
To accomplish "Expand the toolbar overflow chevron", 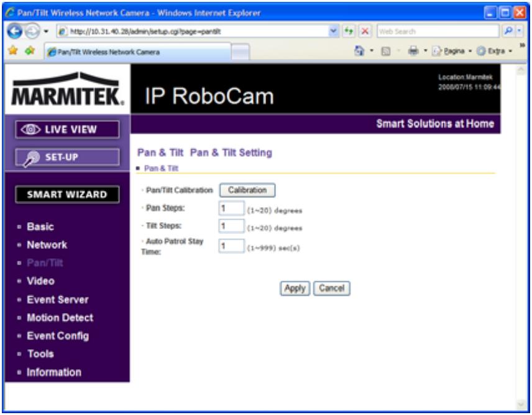I will point(522,45).
